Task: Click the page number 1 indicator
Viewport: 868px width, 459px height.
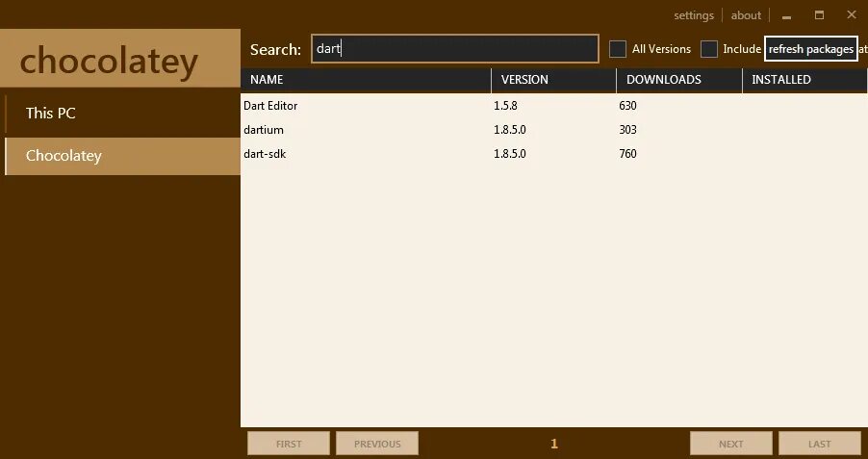Action: pyautogui.click(x=554, y=444)
